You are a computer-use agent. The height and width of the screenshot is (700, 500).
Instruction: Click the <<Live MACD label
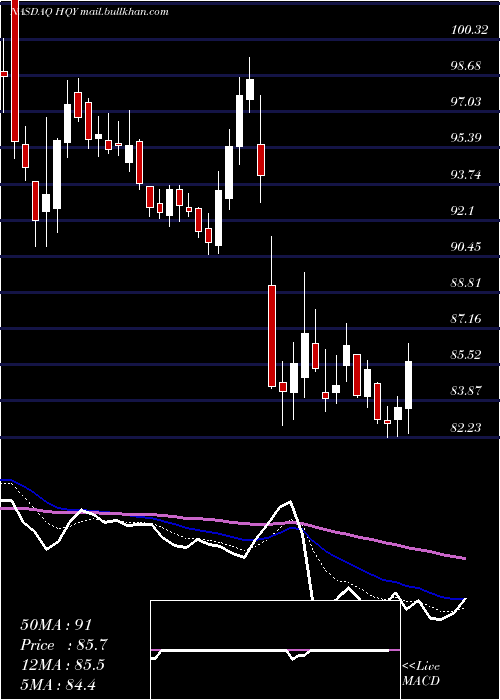tap(421, 674)
